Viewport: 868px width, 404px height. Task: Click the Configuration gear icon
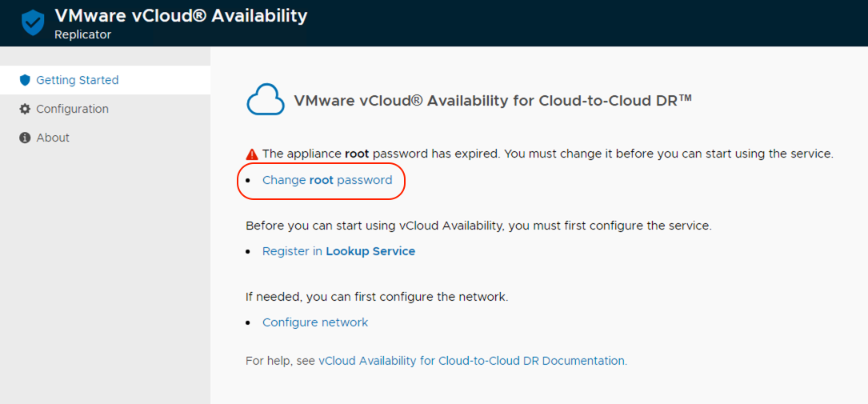[x=25, y=109]
